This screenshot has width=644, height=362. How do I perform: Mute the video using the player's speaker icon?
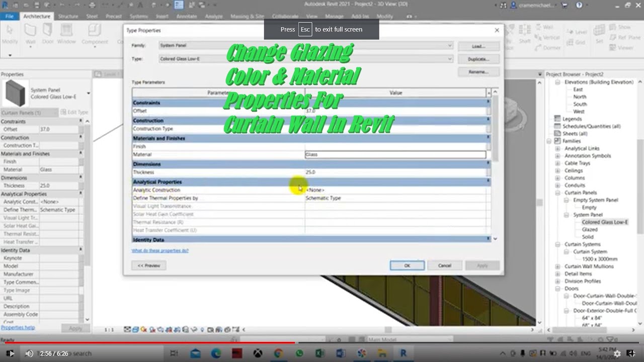(29, 353)
